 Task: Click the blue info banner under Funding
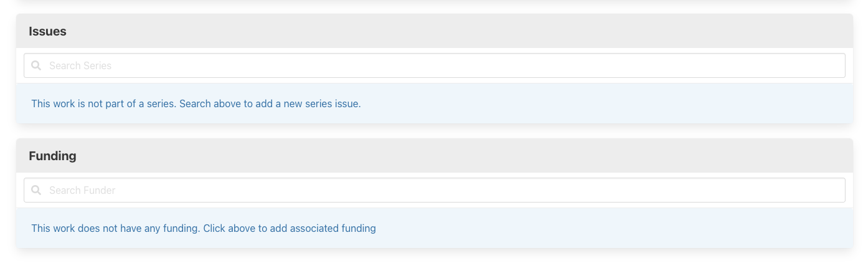560,228
